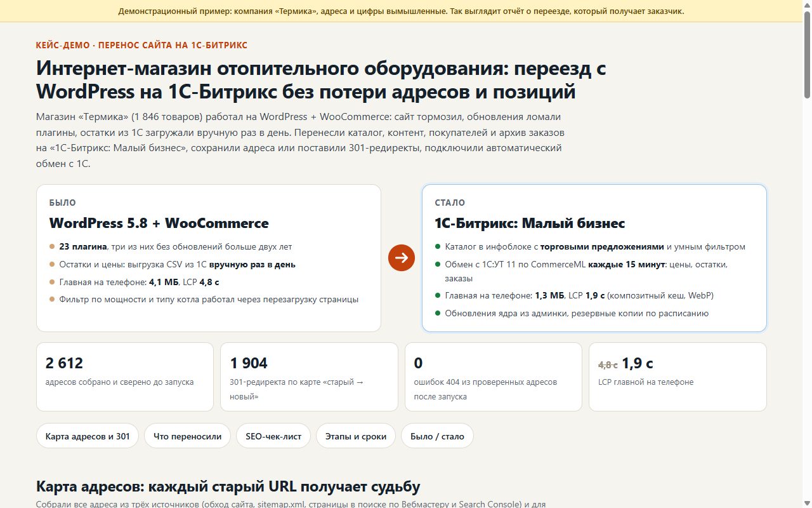The image size is (812, 508).
Task: Jump to the 'Что переносили' section
Action: point(187,436)
